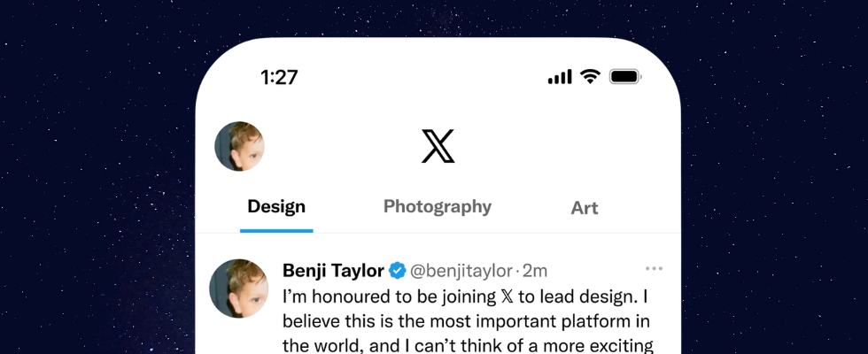The image size is (868, 354).
Task: Tap the cellular signal bars icon
Action: tap(560, 77)
